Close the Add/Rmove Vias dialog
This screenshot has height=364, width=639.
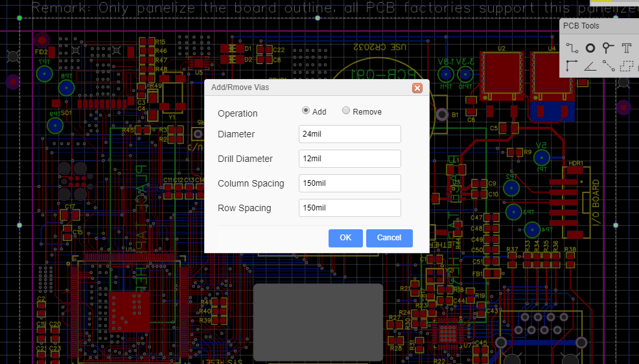point(417,88)
